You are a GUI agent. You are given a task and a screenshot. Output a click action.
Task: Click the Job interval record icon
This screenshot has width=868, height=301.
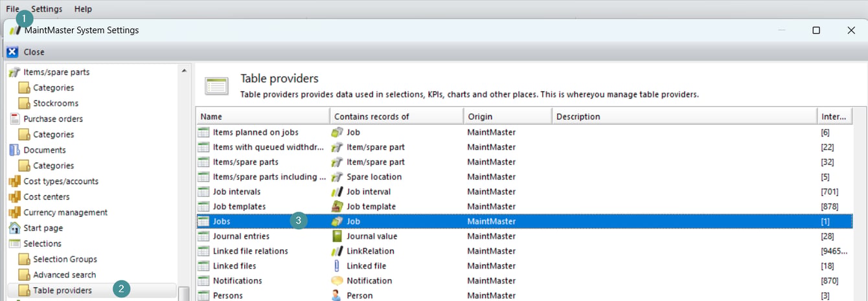[337, 192]
